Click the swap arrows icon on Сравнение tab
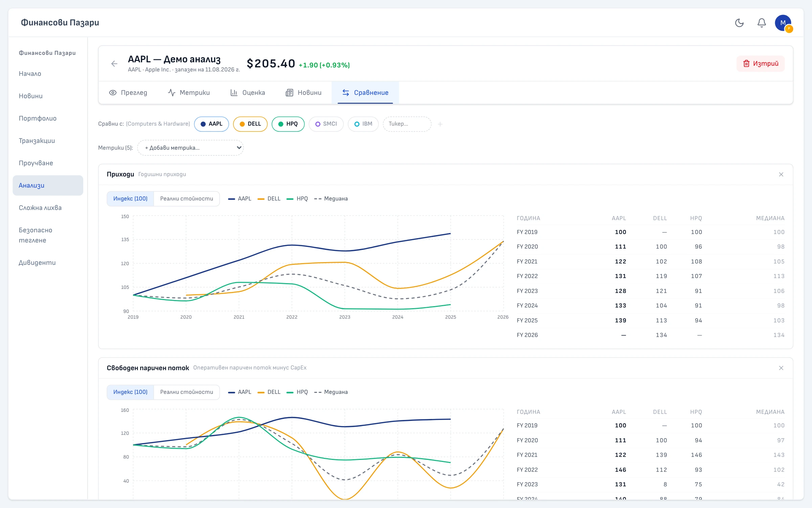The height and width of the screenshot is (508, 812). [345, 93]
